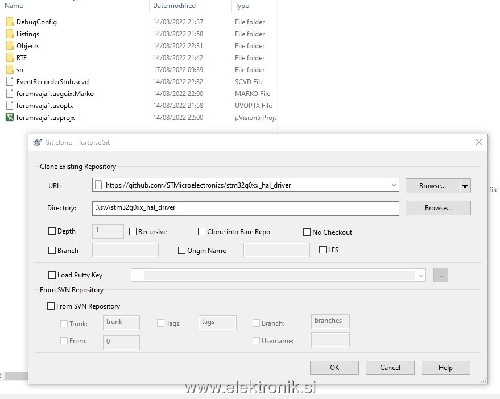The width and height of the screenshot is (500, 399).
Task: Click the TortoiseGit icon in dialog title bar
Action: point(38,142)
